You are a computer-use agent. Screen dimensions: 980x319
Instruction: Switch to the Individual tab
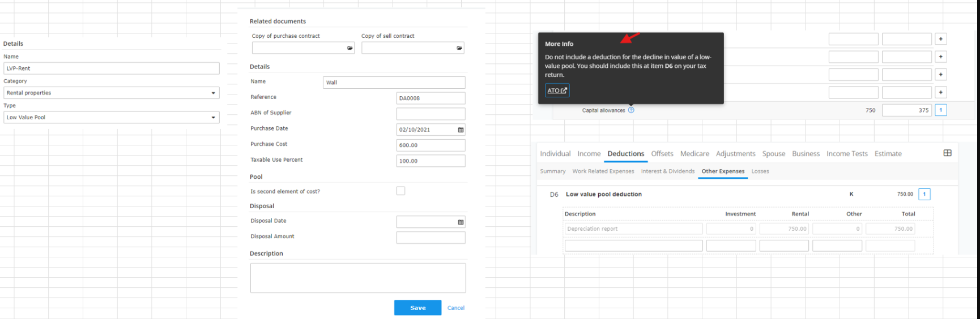click(555, 154)
